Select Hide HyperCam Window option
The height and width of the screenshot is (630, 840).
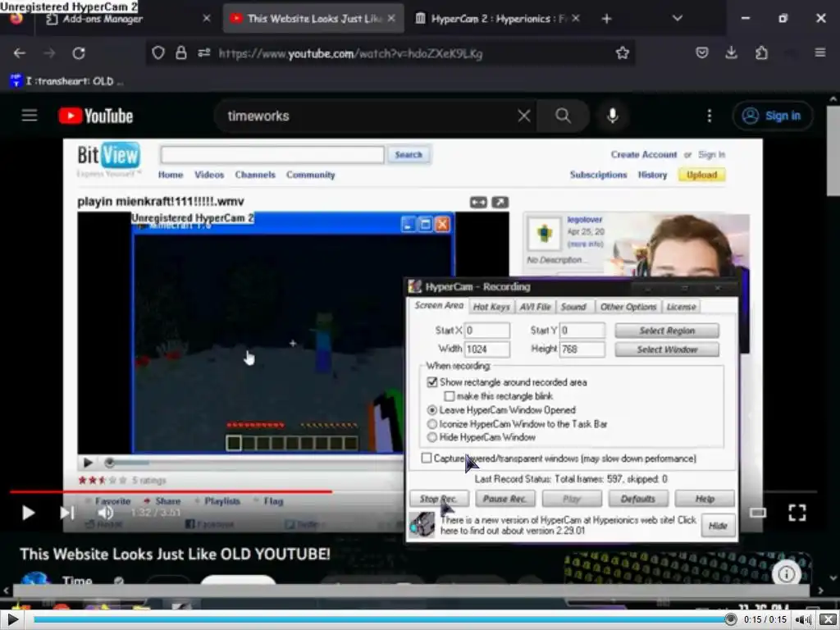(432, 437)
